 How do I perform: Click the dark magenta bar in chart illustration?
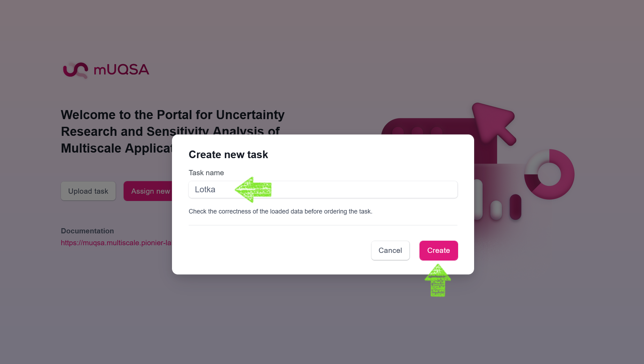click(x=516, y=207)
